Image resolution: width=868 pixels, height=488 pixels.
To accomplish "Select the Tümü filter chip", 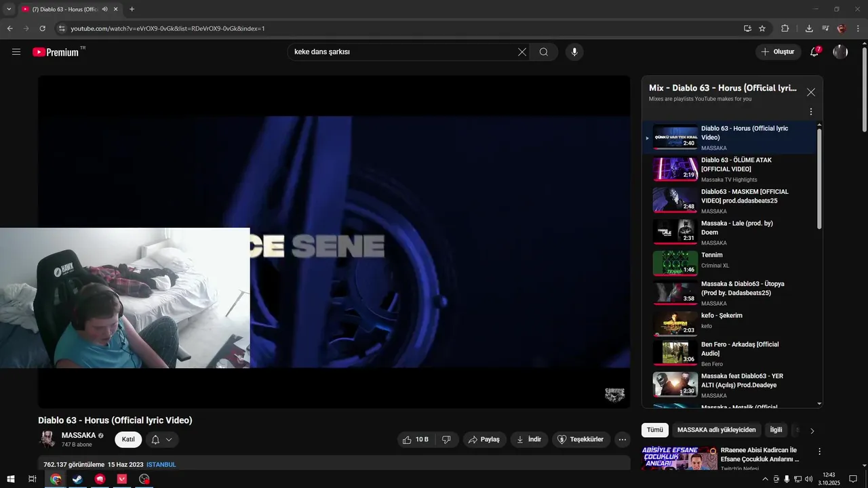I will pos(655,430).
